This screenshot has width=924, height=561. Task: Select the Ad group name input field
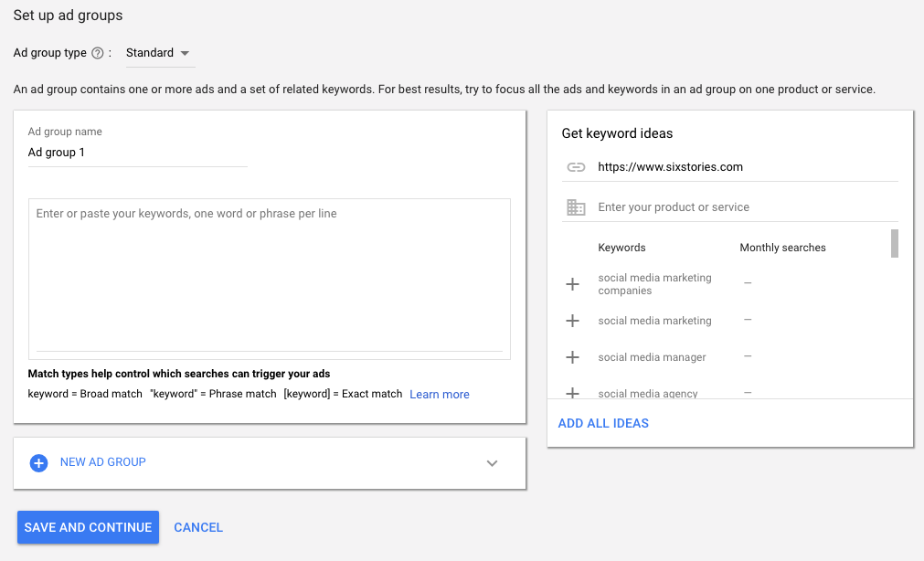pos(137,152)
